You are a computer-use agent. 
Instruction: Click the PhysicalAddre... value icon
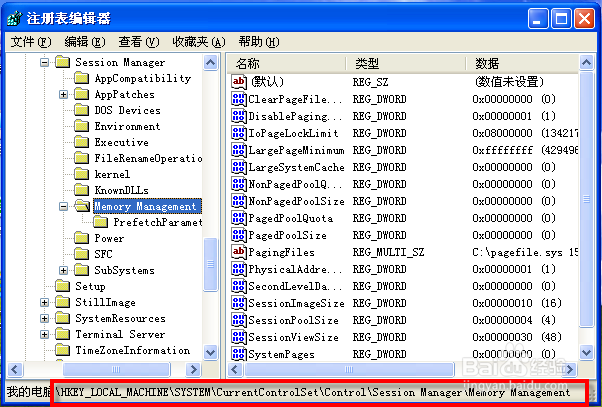point(238,269)
